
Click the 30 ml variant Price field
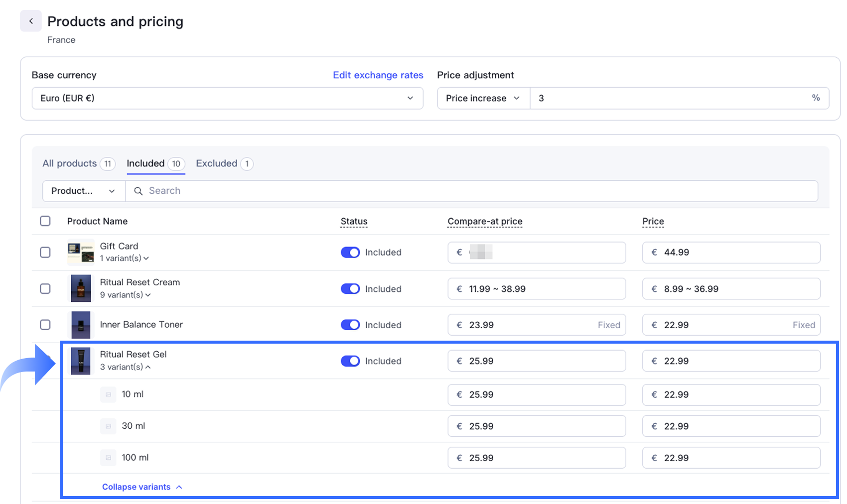tap(731, 426)
